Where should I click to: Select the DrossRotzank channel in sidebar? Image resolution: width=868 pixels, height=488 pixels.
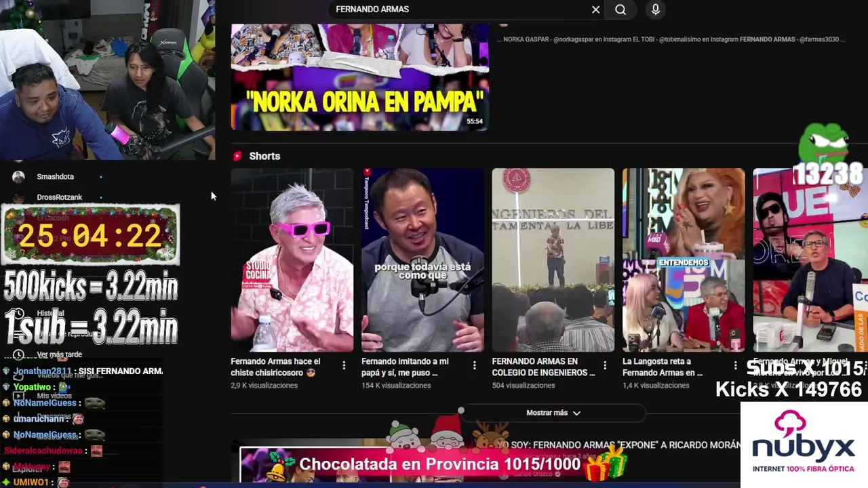click(59, 197)
